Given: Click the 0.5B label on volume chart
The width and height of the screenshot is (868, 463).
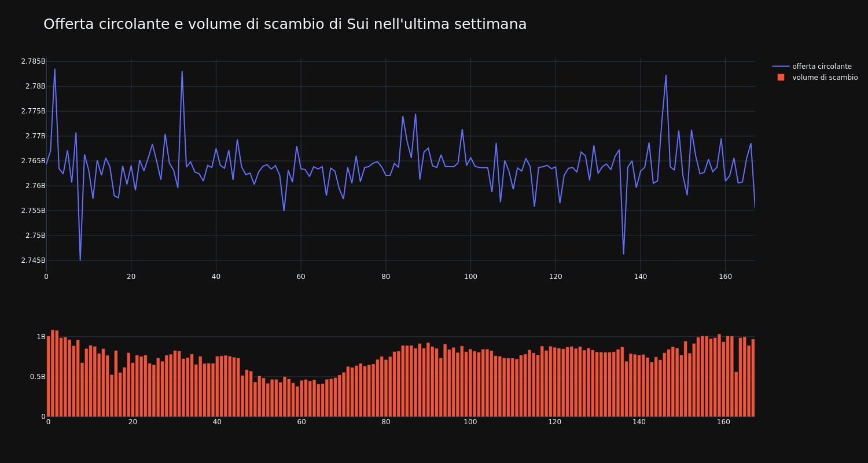Looking at the screenshot, I should pos(38,377).
